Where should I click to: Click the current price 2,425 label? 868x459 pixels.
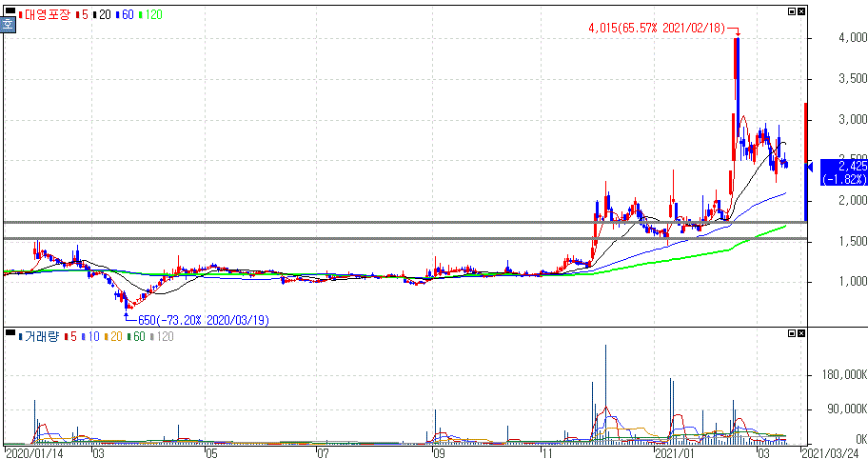pyautogui.click(x=843, y=172)
